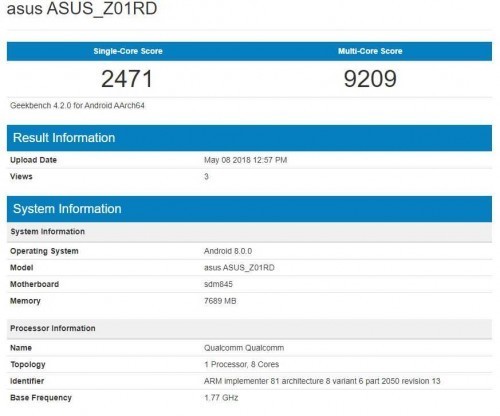Click the asus ASUS_Z01RD page title

point(82,8)
